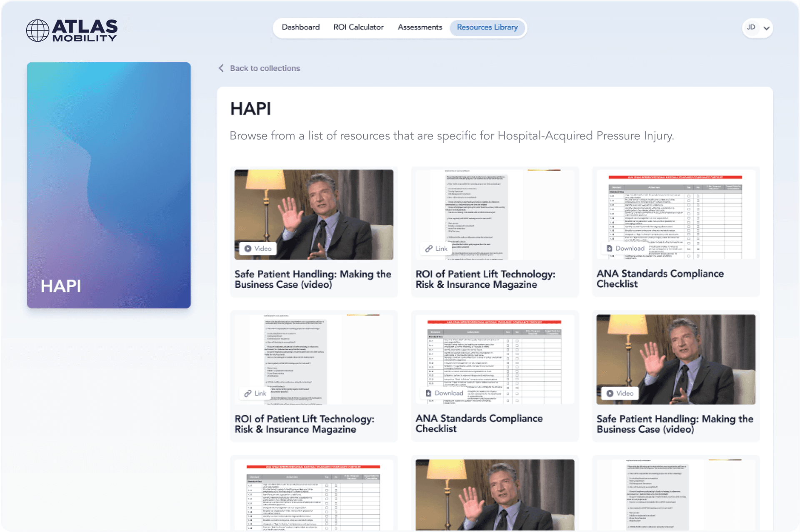Viewport: 800px width, 532px height.
Task: Click Download badge on second-row ANA checklist
Action: pyautogui.click(x=444, y=393)
